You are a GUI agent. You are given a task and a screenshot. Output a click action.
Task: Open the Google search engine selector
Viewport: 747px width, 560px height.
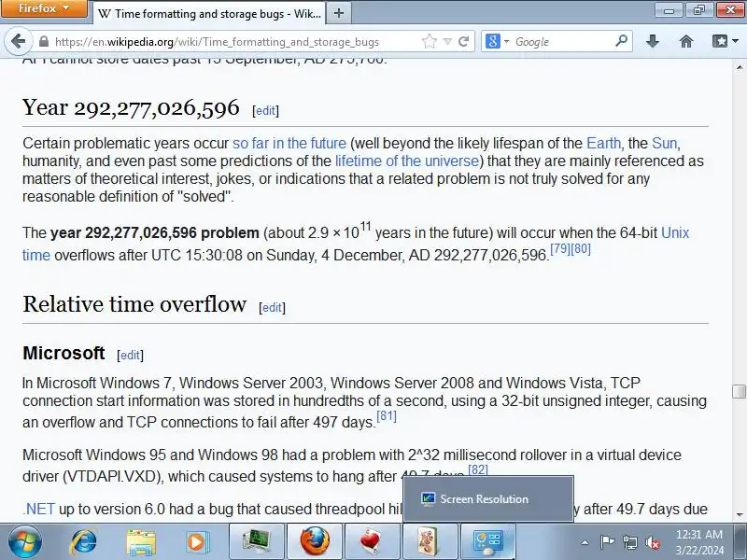point(498,41)
